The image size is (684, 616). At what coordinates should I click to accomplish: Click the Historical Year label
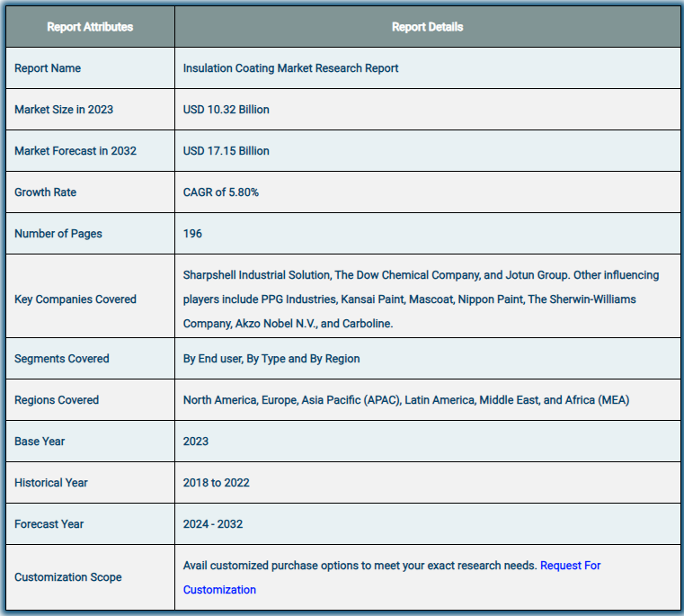(51, 483)
